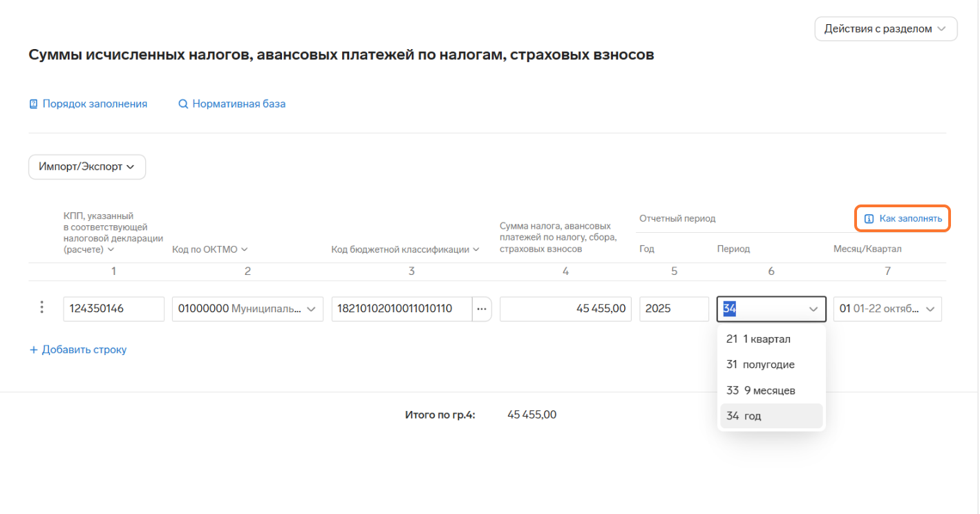Click the КПП input field with 124350146
Image resolution: width=980 pixels, height=514 pixels.
(x=113, y=309)
